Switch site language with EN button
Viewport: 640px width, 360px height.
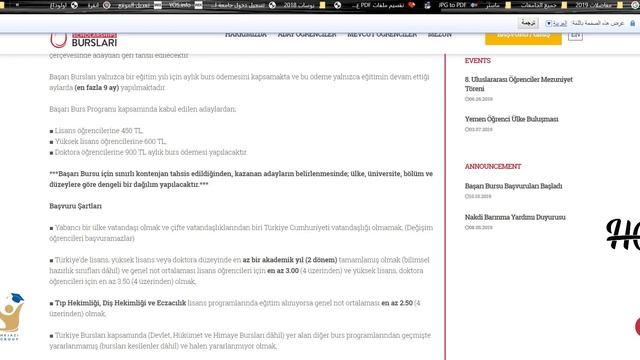[575, 36]
